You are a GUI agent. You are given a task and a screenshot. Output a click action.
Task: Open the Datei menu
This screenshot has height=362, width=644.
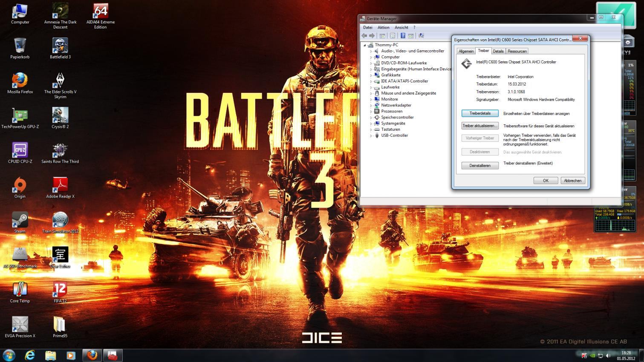pos(367,27)
